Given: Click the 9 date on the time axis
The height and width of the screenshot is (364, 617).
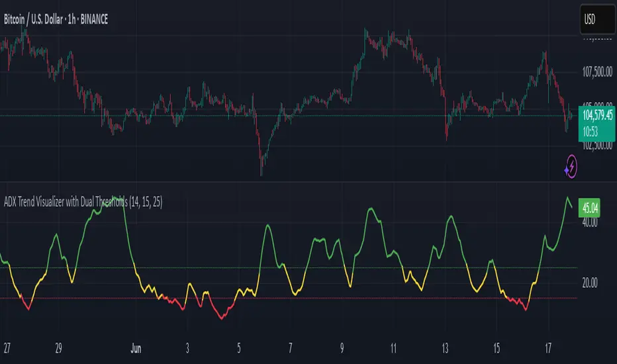Looking at the screenshot, I should point(342,348).
